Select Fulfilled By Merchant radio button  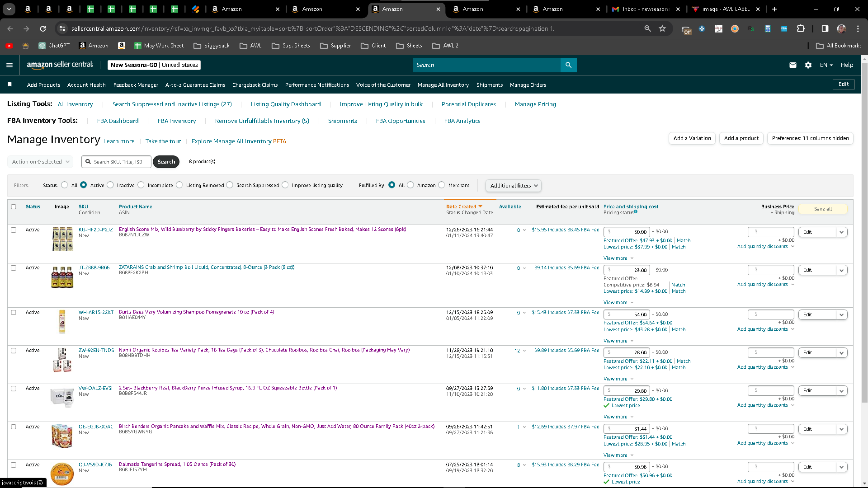pyautogui.click(x=442, y=185)
